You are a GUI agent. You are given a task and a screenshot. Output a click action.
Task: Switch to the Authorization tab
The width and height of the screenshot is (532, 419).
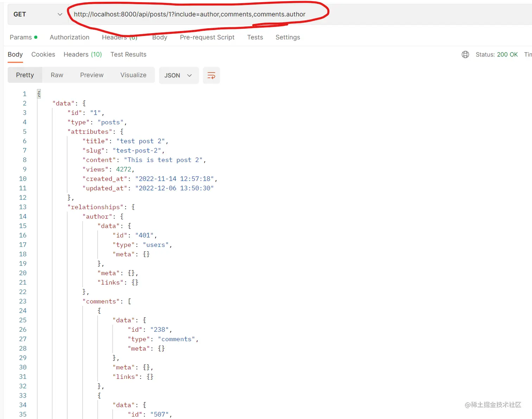69,37
